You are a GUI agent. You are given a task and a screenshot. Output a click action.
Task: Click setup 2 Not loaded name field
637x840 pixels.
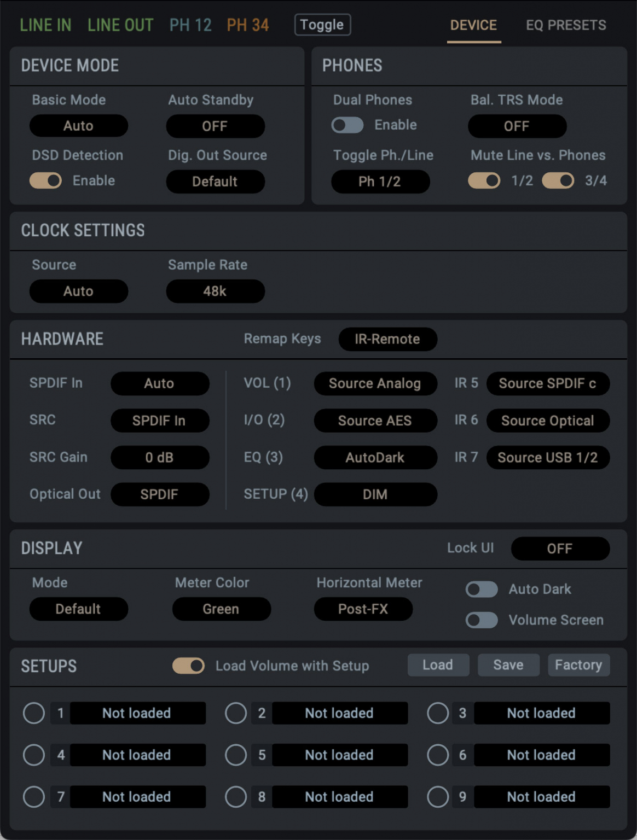pyautogui.click(x=340, y=713)
